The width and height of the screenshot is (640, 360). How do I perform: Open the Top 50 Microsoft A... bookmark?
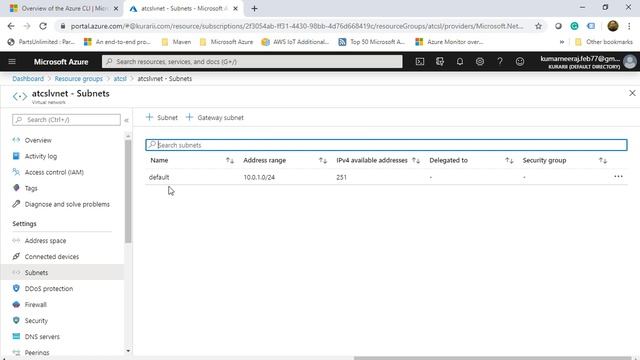coord(371,42)
